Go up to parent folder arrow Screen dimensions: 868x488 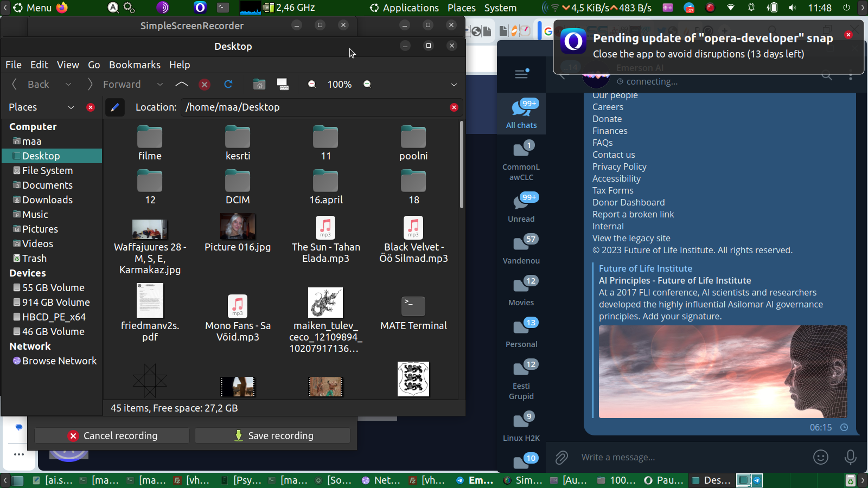tap(182, 84)
